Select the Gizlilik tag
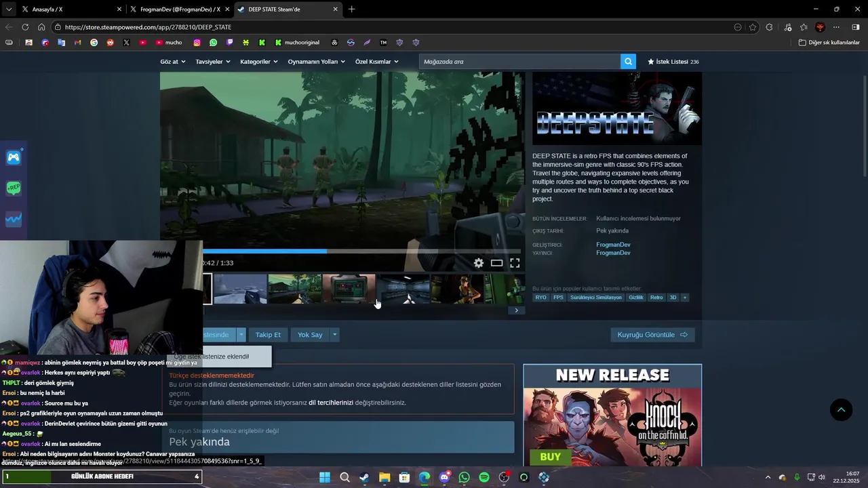 coord(636,298)
